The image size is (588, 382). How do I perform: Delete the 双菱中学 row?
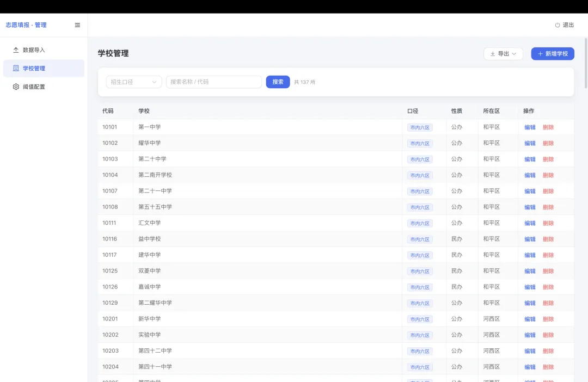point(548,271)
